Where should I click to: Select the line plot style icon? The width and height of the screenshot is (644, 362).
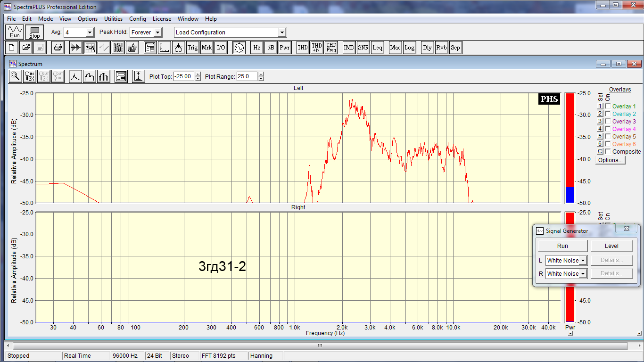point(75,76)
